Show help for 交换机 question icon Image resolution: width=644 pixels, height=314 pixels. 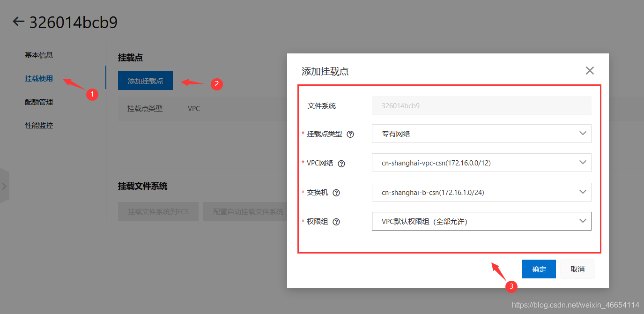336,193
